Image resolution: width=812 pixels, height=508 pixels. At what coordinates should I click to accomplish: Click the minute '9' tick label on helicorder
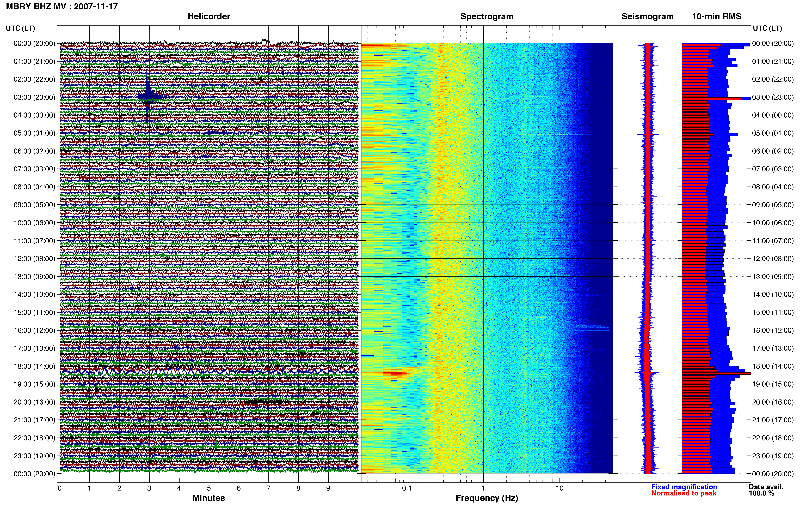pos(328,488)
